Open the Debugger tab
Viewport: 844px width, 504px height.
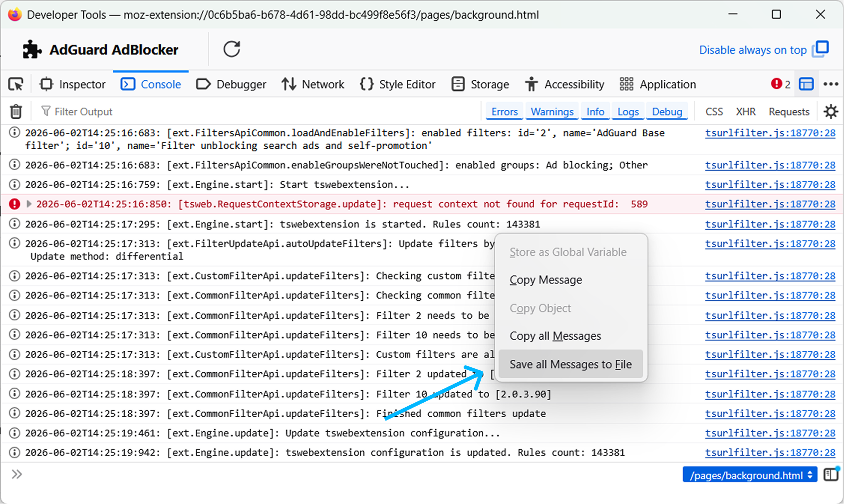pos(231,84)
